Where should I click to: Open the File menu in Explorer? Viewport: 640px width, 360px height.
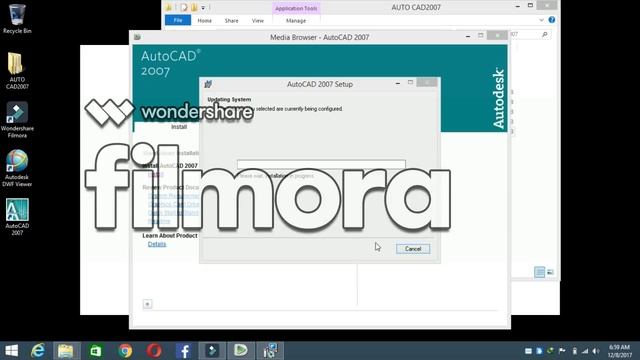tap(178, 20)
